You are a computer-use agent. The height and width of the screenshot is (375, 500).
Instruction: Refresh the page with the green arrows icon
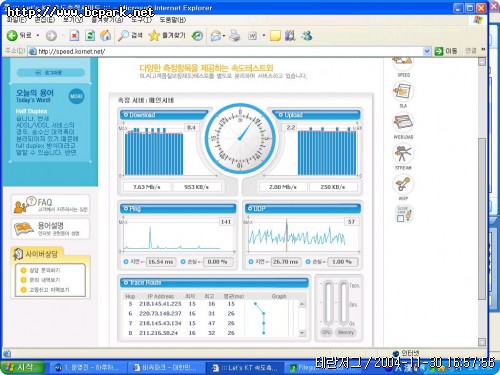click(x=90, y=36)
